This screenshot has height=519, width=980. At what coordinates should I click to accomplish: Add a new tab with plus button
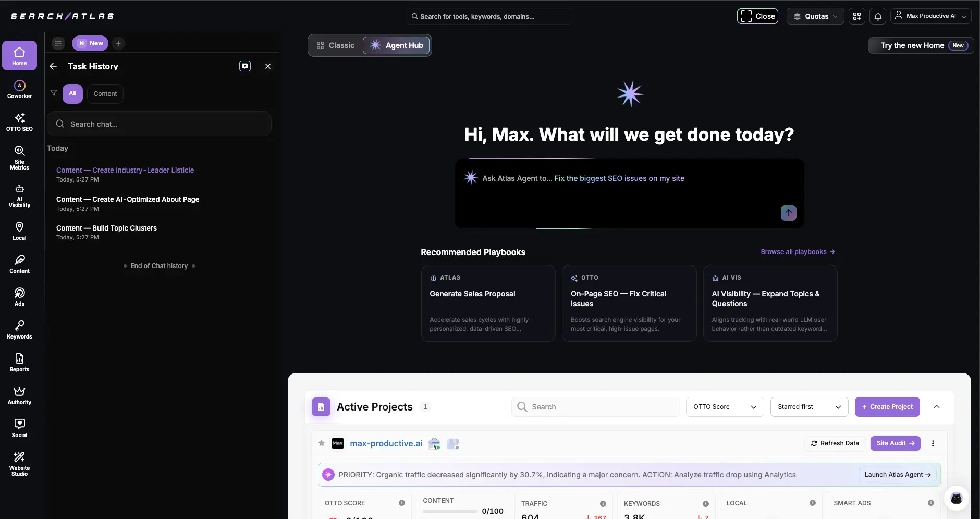118,43
